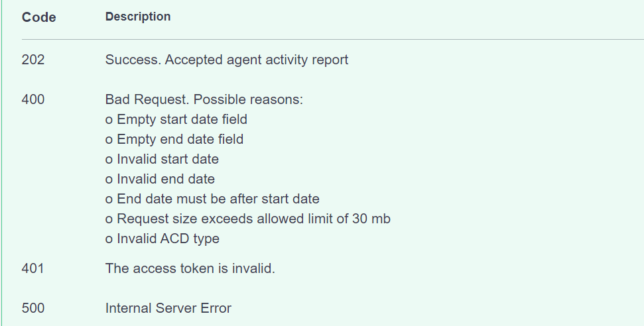The height and width of the screenshot is (326, 644).
Task: Select the 400 response code
Action: point(33,100)
